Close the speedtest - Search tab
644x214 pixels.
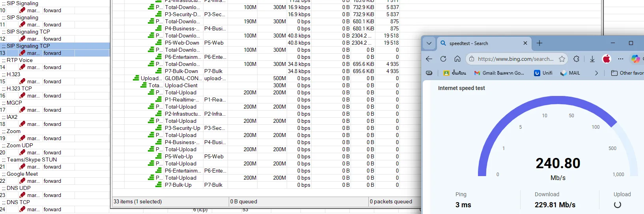[x=525, y=43]
